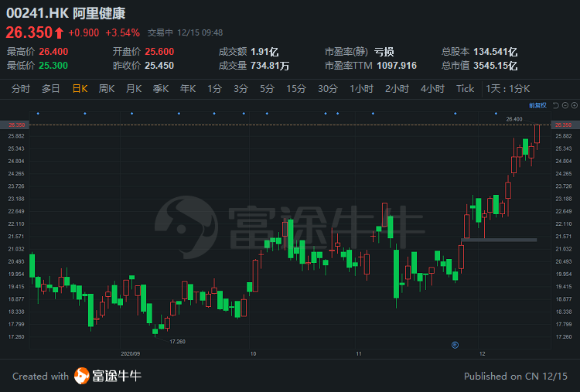This screenshot has width=580, height=392.
Task: Switch to the 分时 intraday tab
Action: tap(21, 89)
